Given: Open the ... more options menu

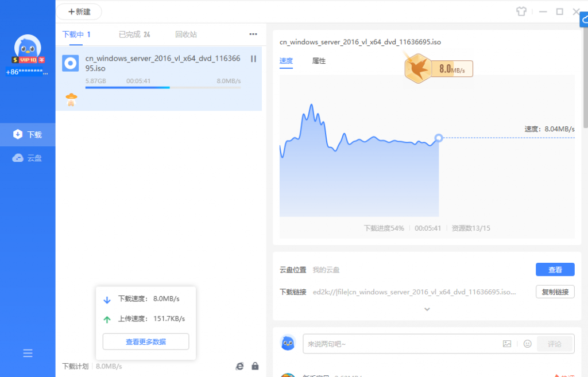Looking at the screenshot, I should 253,34.
